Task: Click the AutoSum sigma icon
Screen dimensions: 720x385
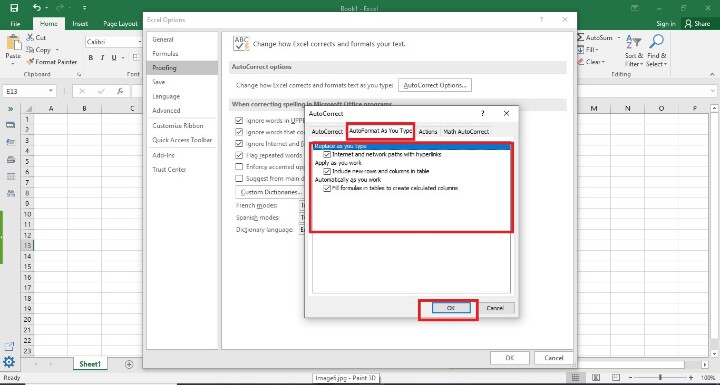Action: pyautogui.click(x=580, y=37)
